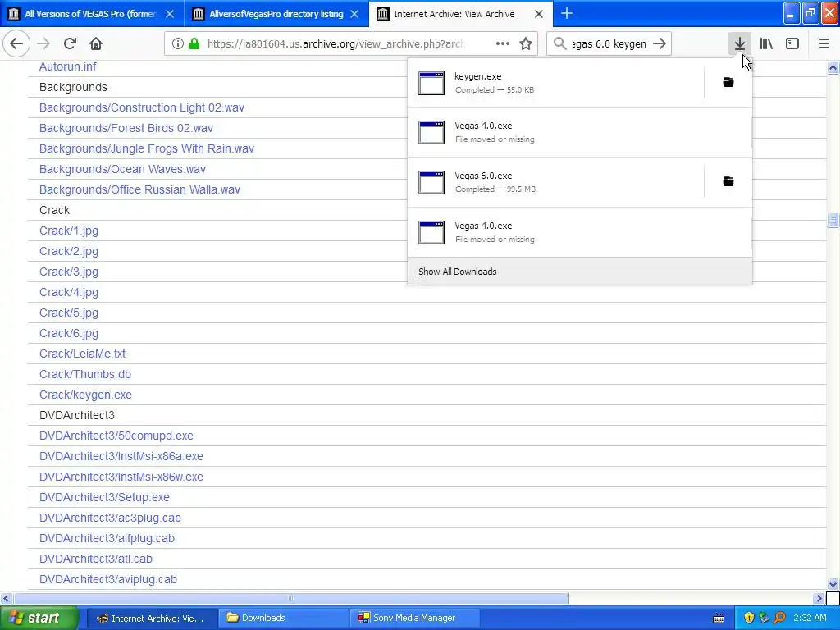Click the green secure padlock icon

[x=194, y=44]
